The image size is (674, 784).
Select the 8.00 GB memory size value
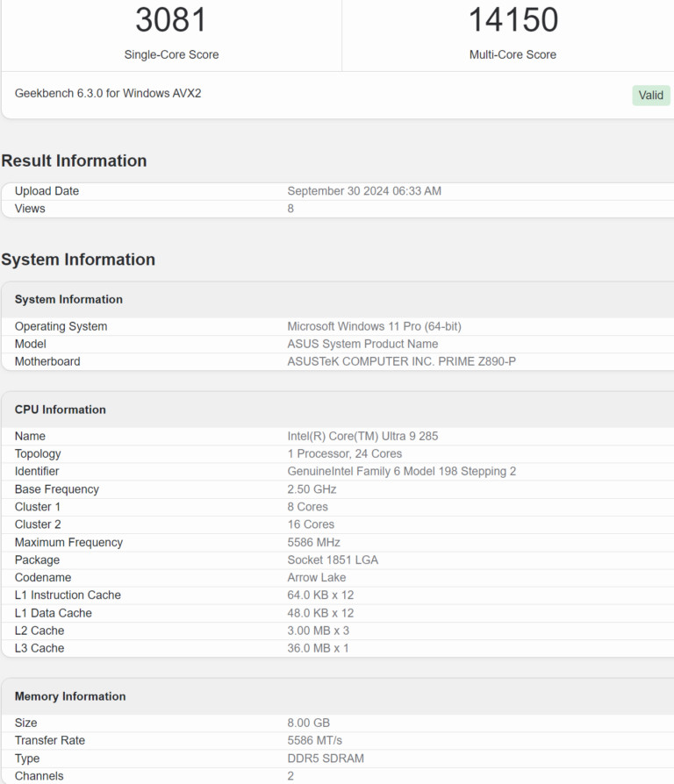[309, 723]
